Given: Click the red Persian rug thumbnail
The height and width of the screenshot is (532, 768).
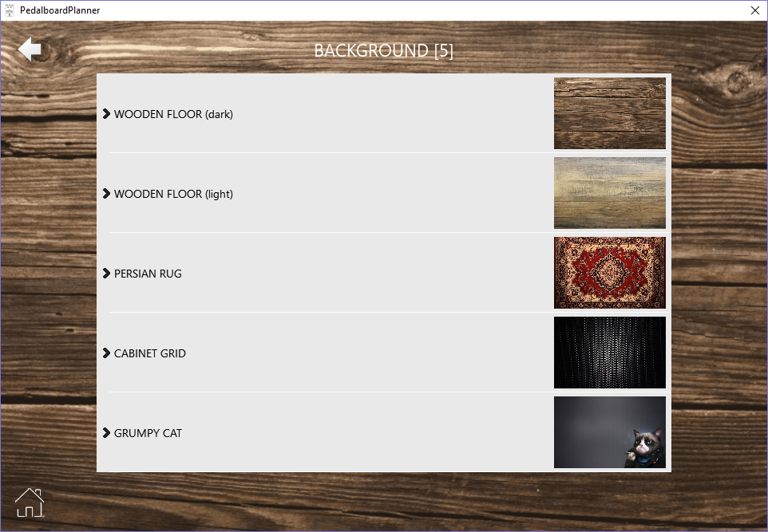Looking at the screenshot, I should 610,273.
